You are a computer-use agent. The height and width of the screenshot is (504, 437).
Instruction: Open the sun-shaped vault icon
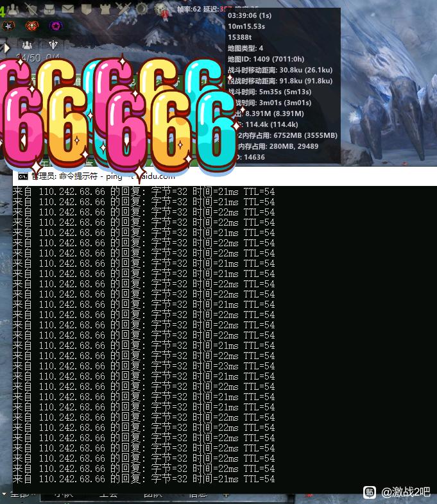[142, 9]
